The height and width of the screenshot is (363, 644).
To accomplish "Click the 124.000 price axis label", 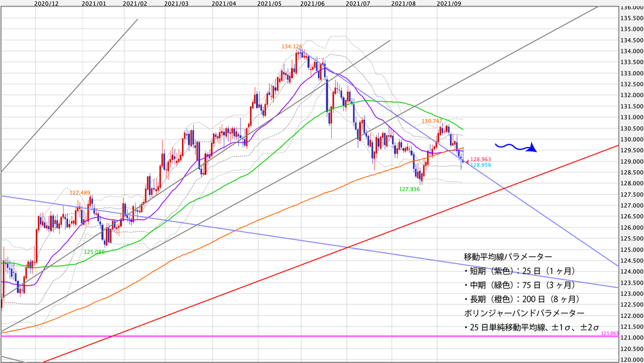I will (632, 272).
